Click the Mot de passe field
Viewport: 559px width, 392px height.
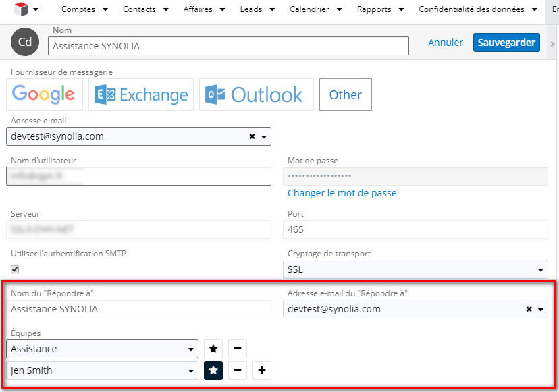[x=415, y=176]
